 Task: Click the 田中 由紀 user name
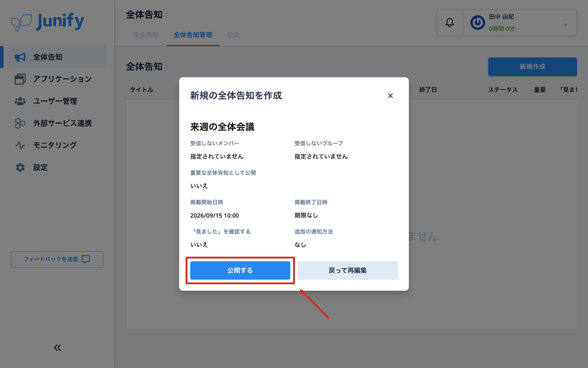tap(501, 17)
